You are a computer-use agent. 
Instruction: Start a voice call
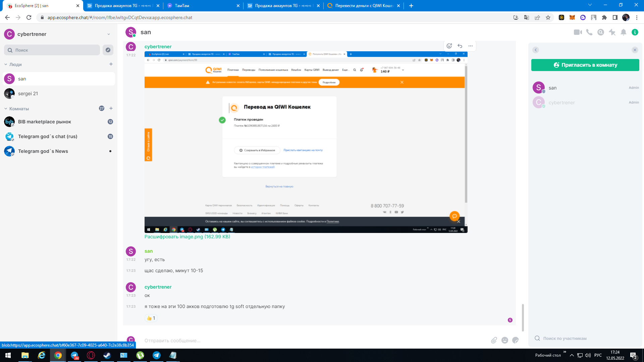coord(589,32)
